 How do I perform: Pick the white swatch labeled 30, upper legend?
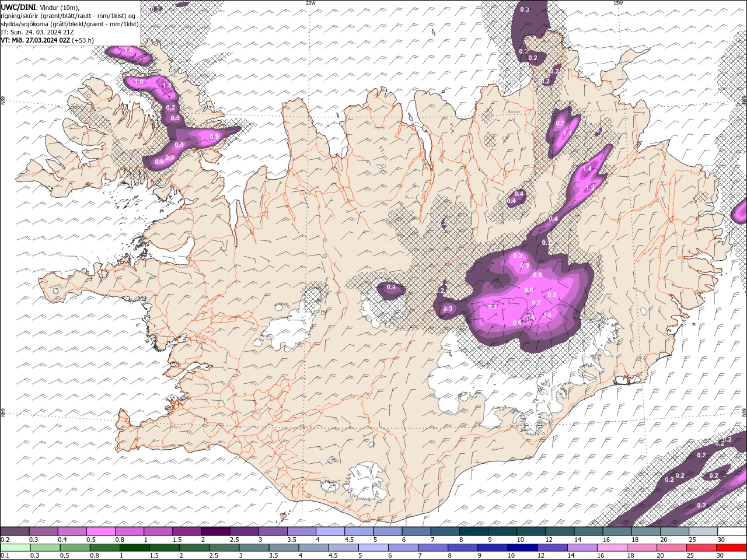tap(732, 531)
